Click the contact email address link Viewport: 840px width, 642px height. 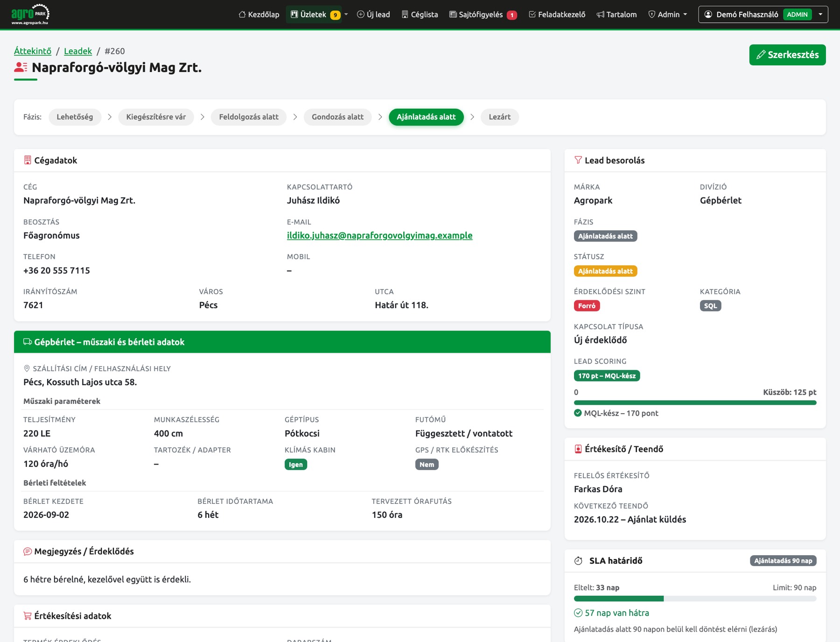pos(379,235)
